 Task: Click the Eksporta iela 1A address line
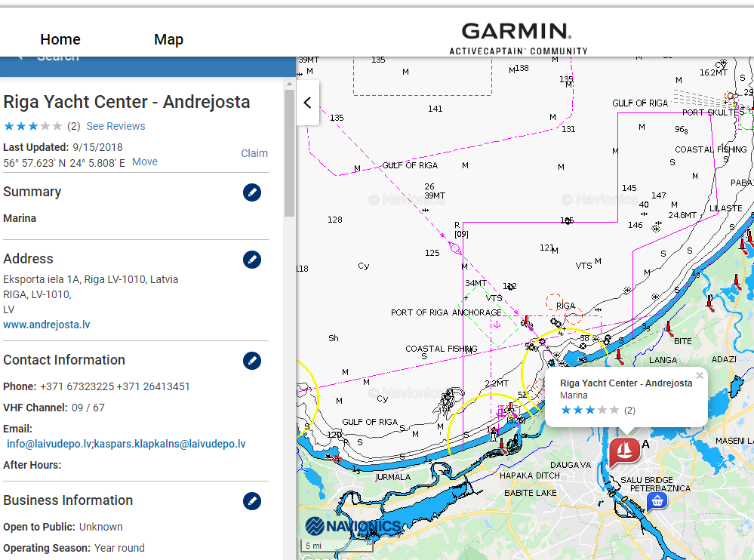click(x=91, y=279)
